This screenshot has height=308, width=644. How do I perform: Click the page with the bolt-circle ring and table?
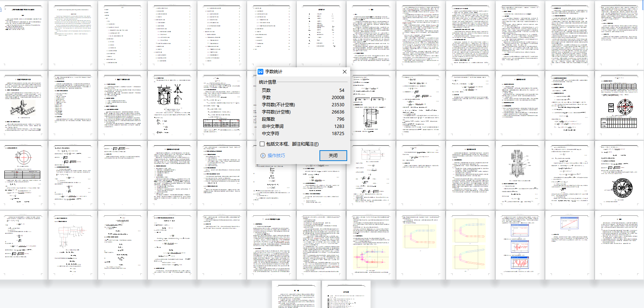(x=23, y=175)
